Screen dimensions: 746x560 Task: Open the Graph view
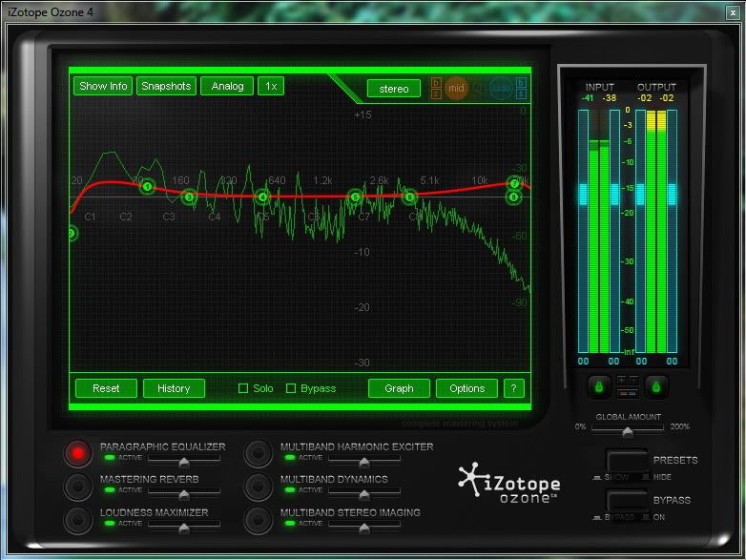point(399,388)
